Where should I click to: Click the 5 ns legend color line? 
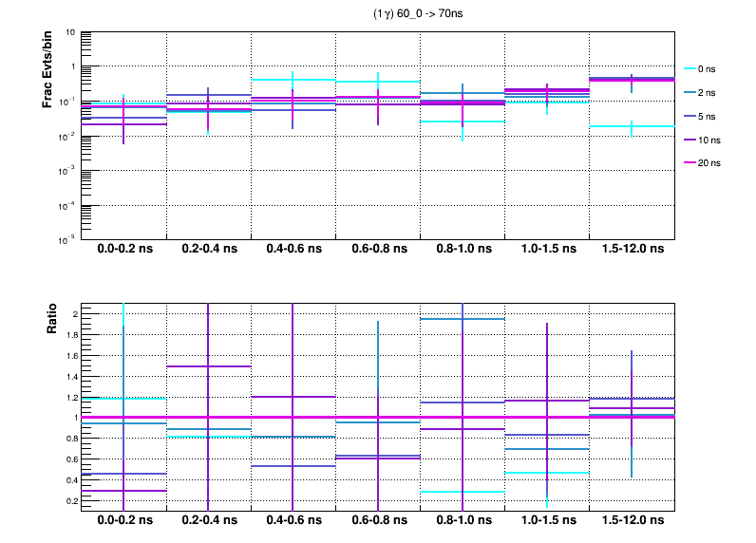click(x=690, y=116)
